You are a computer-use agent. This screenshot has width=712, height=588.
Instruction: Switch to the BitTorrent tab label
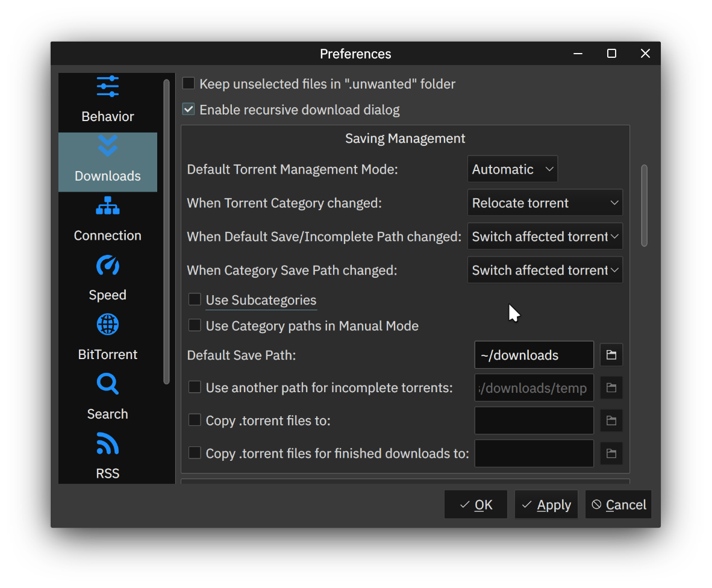click(x=108, y=355)
